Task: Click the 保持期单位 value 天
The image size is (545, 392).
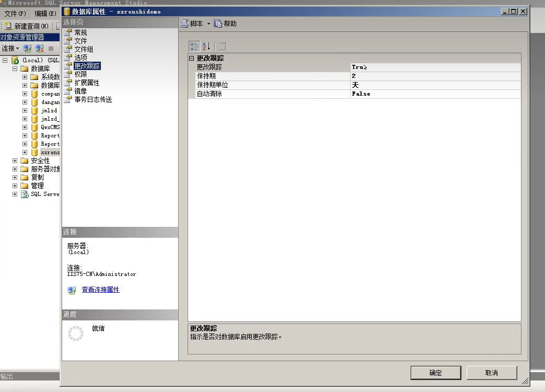Action: coord(435,85)
